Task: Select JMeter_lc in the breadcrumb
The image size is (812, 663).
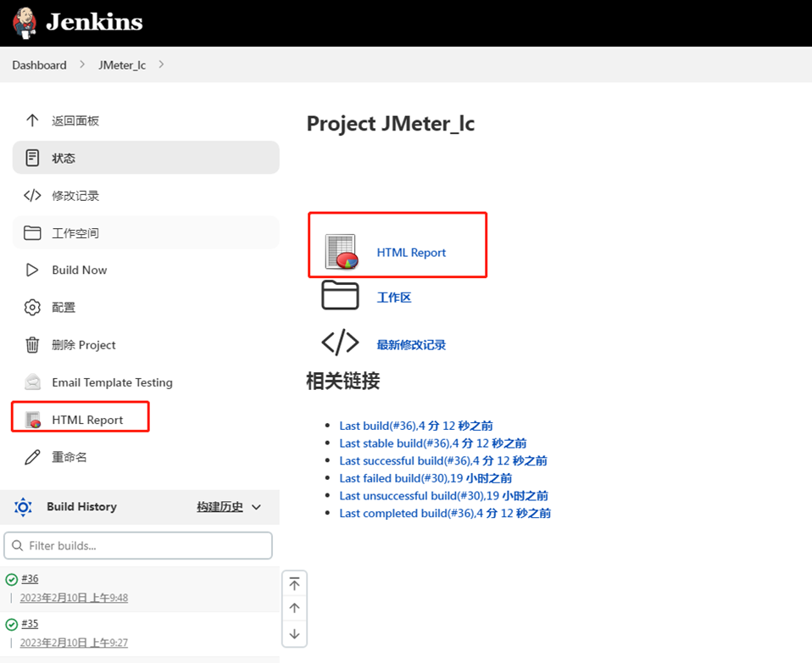Action: pos(121,64)
